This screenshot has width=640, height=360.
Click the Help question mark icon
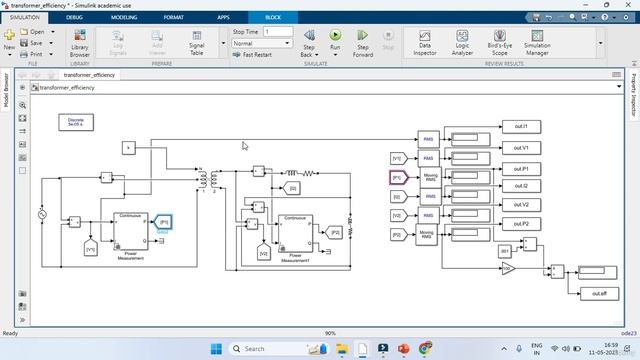[604, 17]
